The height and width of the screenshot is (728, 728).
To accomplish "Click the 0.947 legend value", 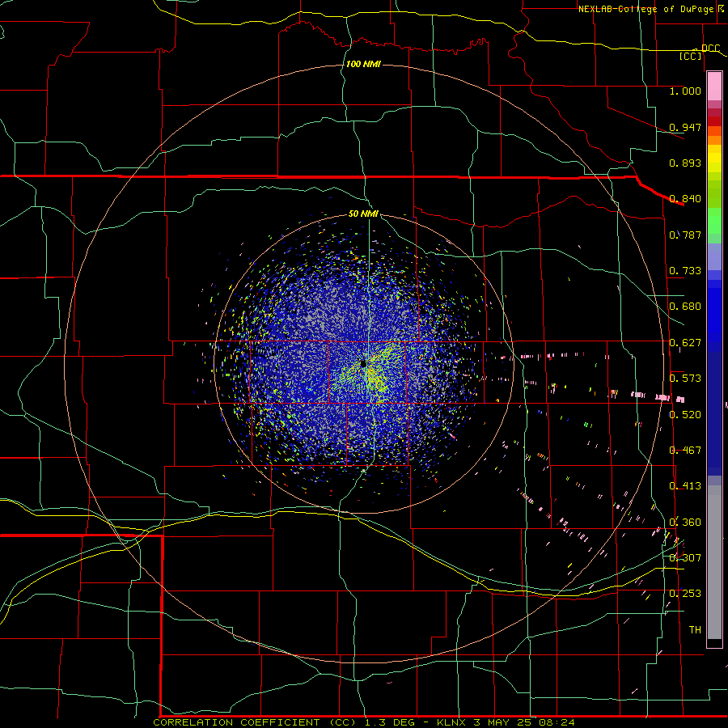I will tap(685, 127).
